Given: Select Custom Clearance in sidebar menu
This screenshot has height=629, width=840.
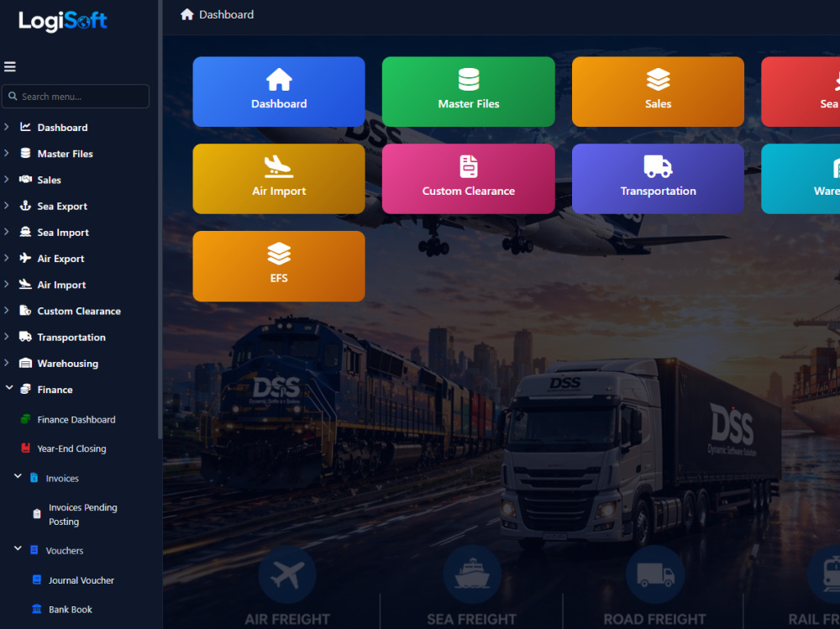Looking at the screenshot, I should point(79,311).
